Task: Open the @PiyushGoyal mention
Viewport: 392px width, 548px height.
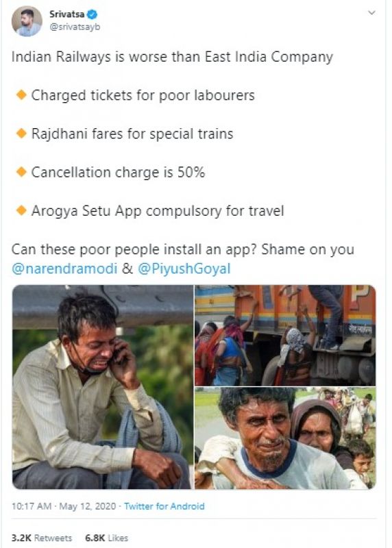Action: point(184,269)
